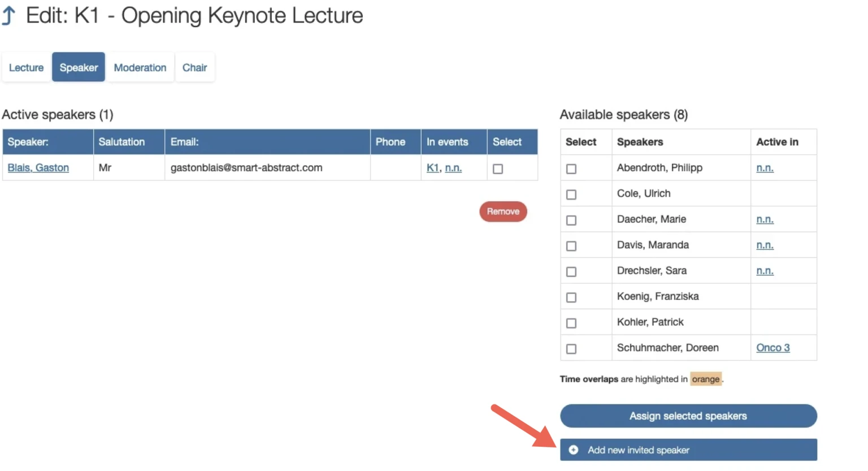
Task: Click the plus icon on Add new invited speaker
Action: (x=574, y=450)
